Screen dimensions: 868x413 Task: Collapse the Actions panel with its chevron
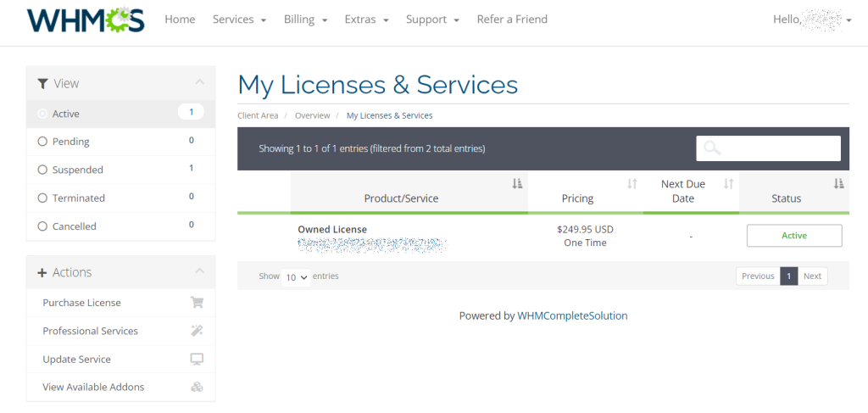coord(200,271)
